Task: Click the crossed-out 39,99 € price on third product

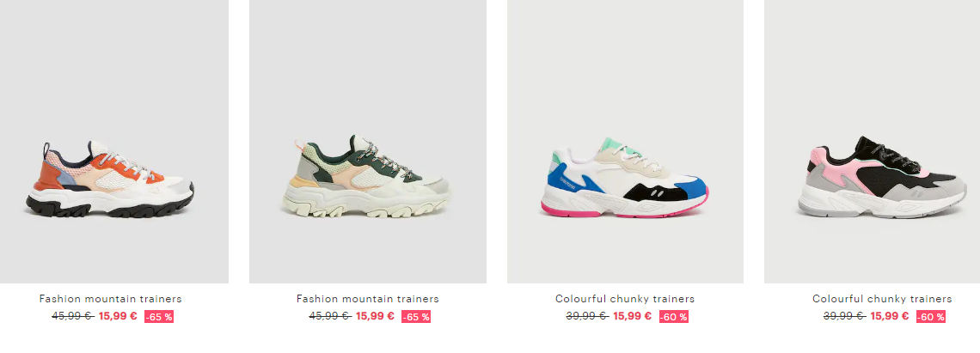Action: pos(587,316)
